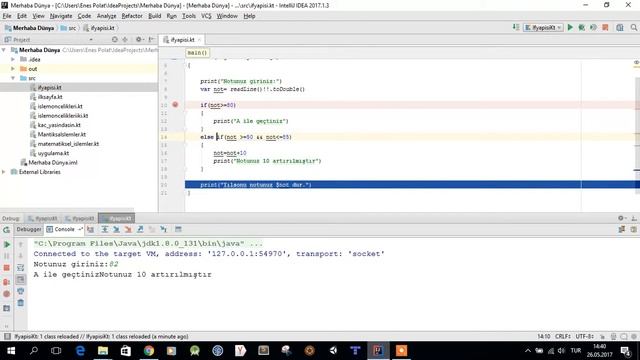This screenshot has height=360, width=640.
Task: Switch to the Console tab
Action: 64,229
